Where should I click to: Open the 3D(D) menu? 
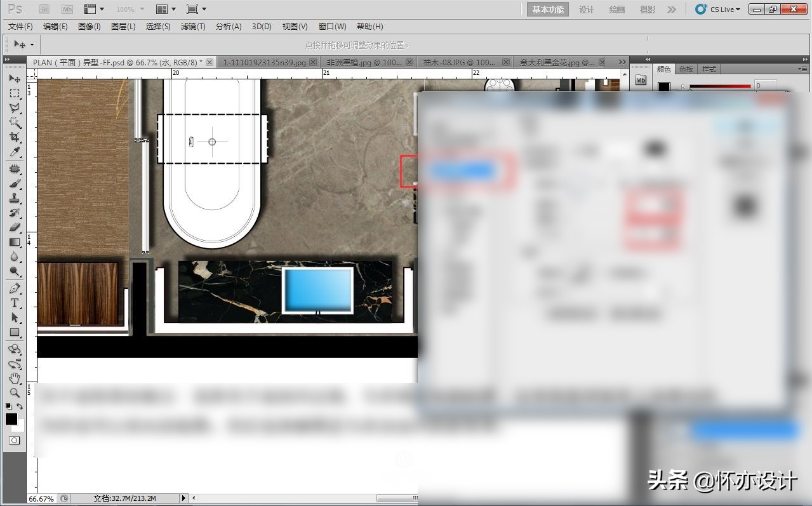pos(262,27)
